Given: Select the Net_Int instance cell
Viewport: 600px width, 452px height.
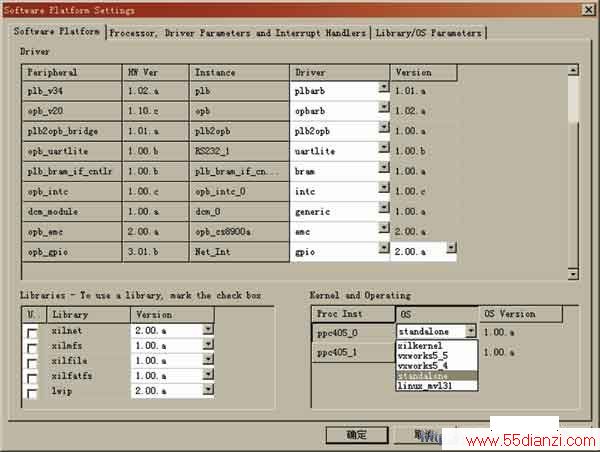Looking at the screenshot, I should pos(239,252).
